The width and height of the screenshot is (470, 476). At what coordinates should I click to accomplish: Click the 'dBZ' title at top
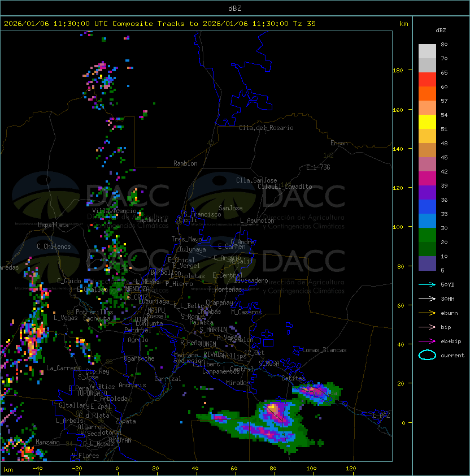pos(235,8)
